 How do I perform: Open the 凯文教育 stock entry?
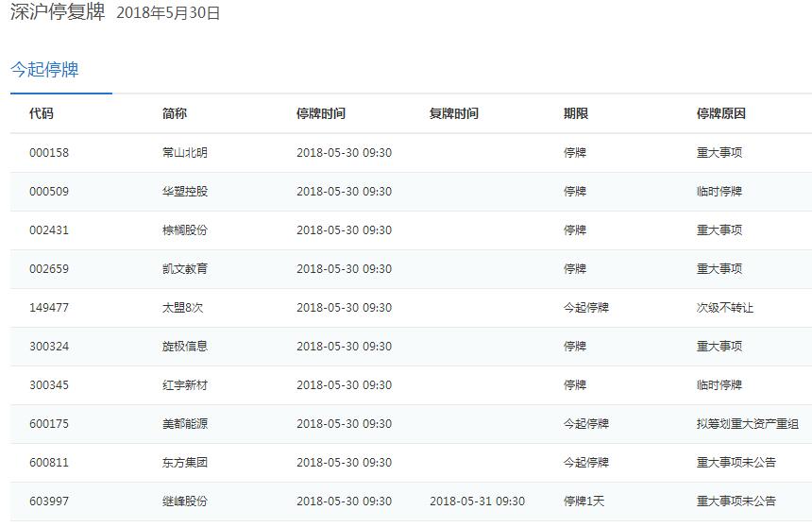point(185,269)
